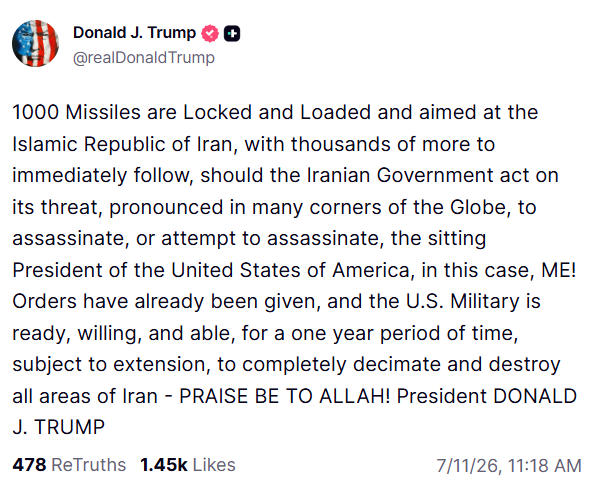591x490 pixels.
Task: View the 1.45k Likes number
Action: pyautogui.click(x=164, y=465)
